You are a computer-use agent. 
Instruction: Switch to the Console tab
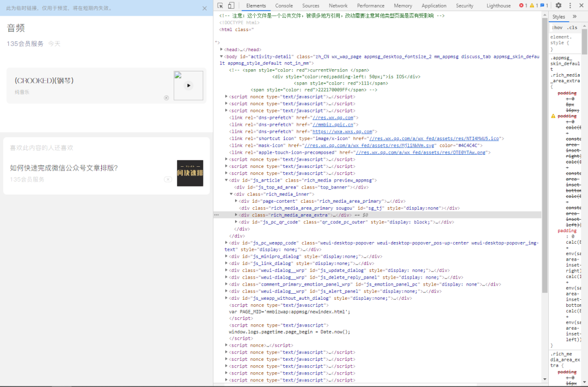coord(284,5)
